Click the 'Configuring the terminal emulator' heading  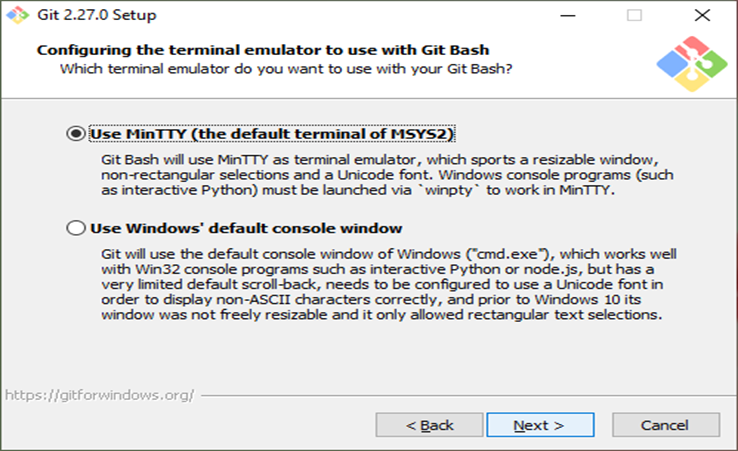click(263, 49)
